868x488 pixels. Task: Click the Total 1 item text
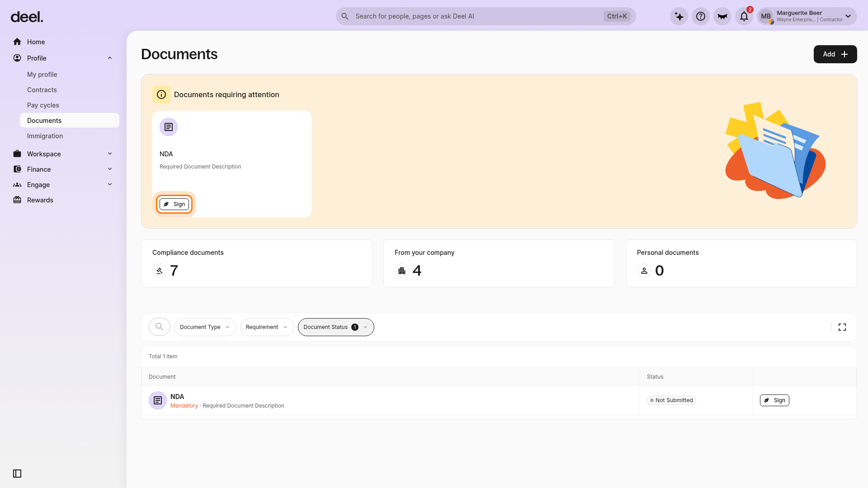coord(163,357)
